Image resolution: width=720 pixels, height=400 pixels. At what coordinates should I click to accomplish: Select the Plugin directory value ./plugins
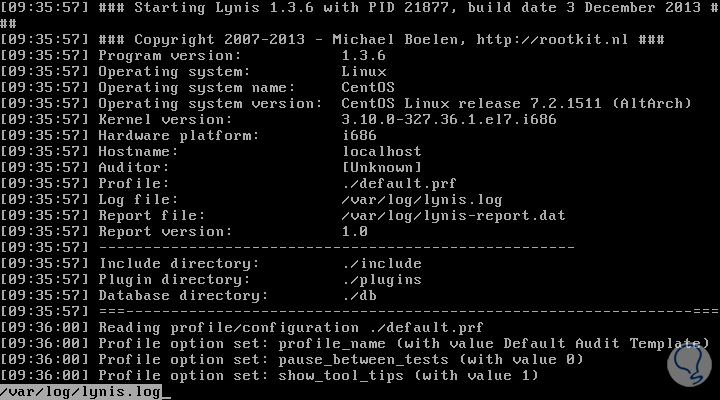point(381,280)
